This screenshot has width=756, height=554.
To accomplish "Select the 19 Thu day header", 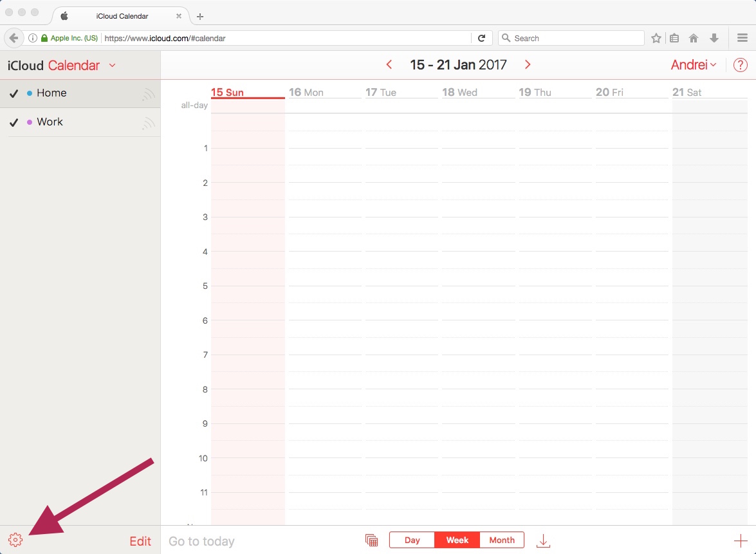I will coord(535,92).
